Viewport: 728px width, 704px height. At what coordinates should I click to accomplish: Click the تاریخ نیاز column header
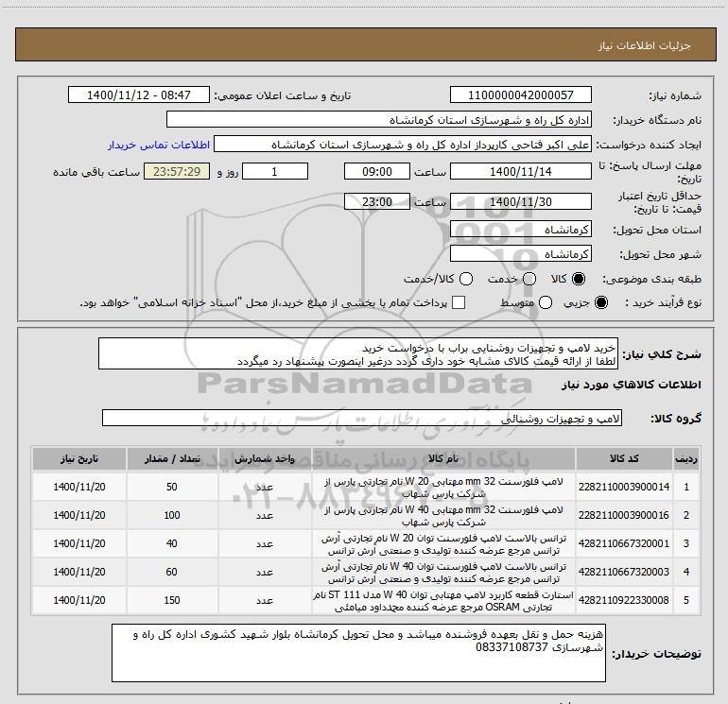(x=79, y=459)
